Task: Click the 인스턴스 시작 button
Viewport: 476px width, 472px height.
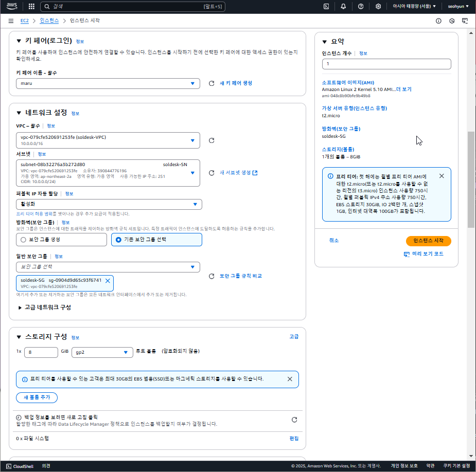Action: point(428,241)
